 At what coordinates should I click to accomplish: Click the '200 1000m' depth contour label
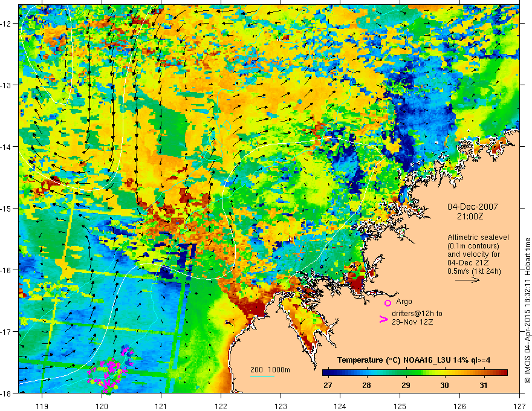coord(270,370)
